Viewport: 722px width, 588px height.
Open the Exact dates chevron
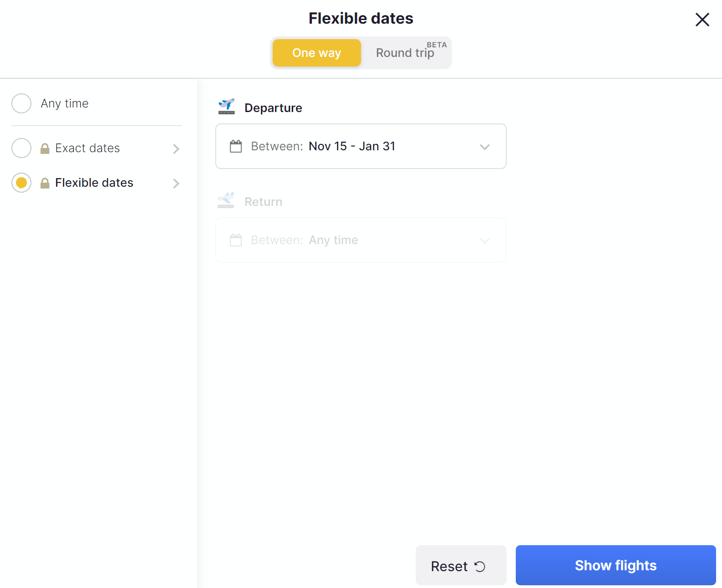point(176,149)
